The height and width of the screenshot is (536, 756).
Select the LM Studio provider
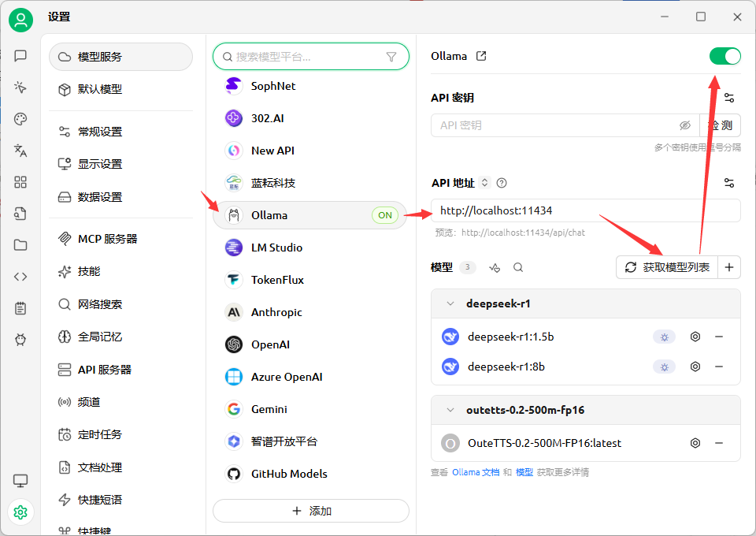309,248
